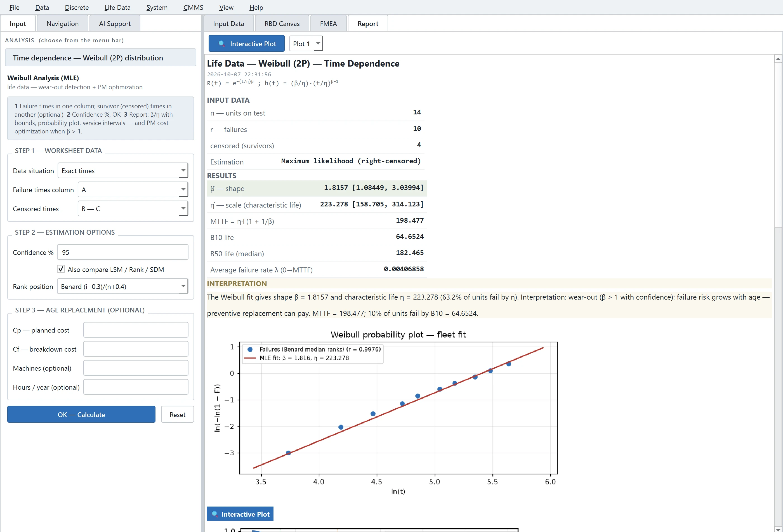Image resolution: width=783 pixels, height=532 pixels.
Task: Click the Machines (optional) field
Action: (x=136, y=368)
